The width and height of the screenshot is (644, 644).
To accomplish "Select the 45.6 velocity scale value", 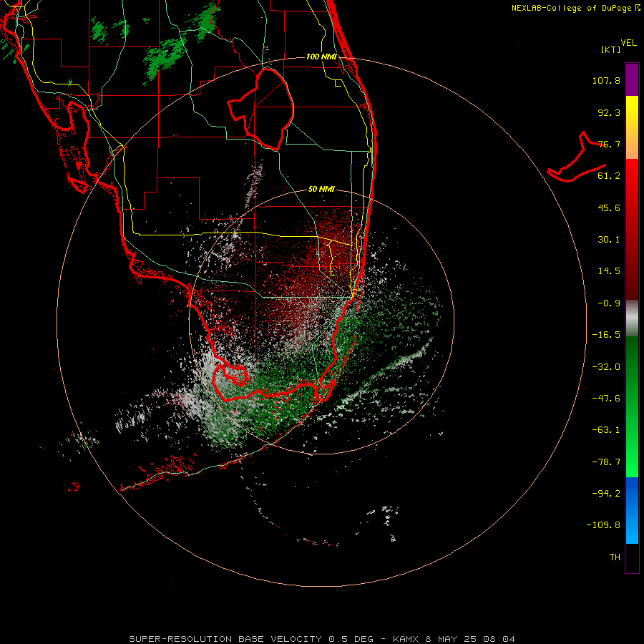I will click(x=609, y=208).
